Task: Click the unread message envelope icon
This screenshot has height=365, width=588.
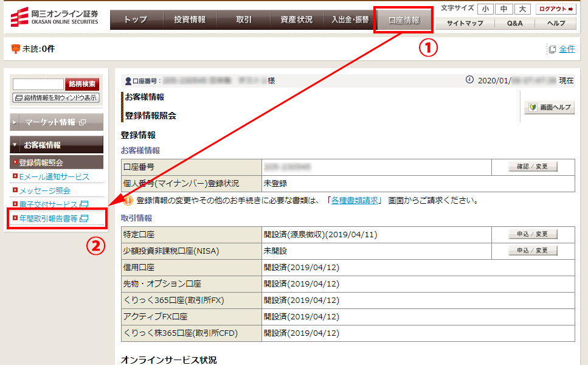Action: pyautogui.click(x=15, y=49)
